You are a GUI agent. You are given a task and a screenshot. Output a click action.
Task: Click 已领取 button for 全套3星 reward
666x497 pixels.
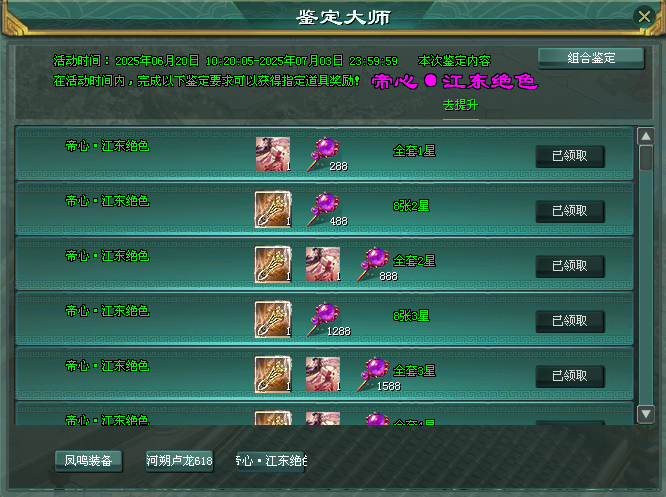pyautogui.click(x=570, y=376)
